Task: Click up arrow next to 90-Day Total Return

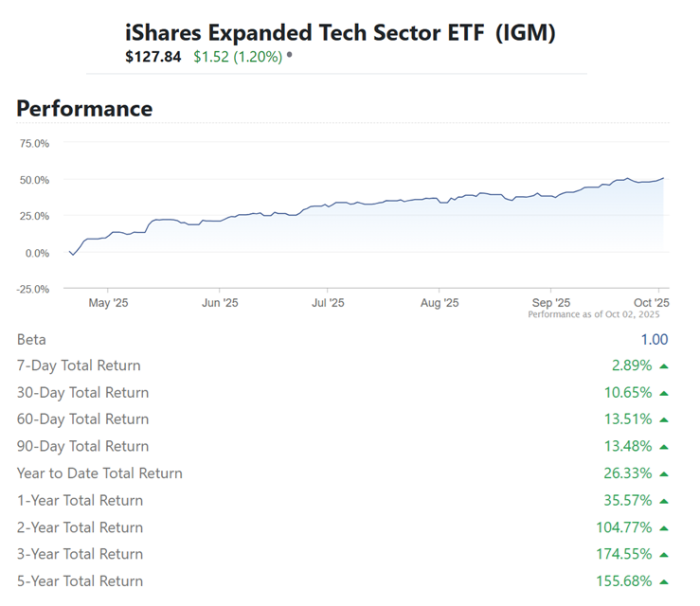Action: (664, 447)
